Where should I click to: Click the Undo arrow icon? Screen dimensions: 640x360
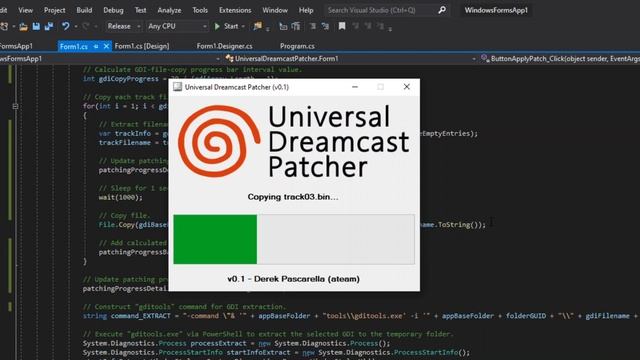[x=65, y=27]
